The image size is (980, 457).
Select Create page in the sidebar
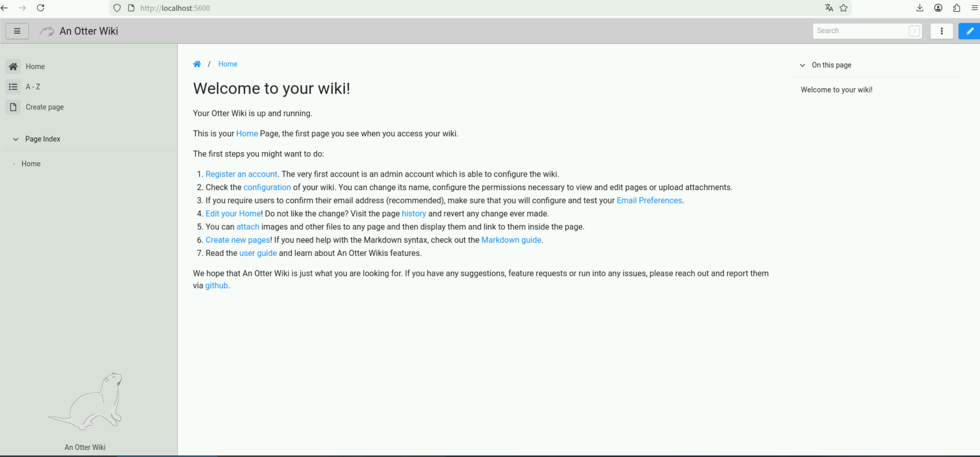[45, 107]
